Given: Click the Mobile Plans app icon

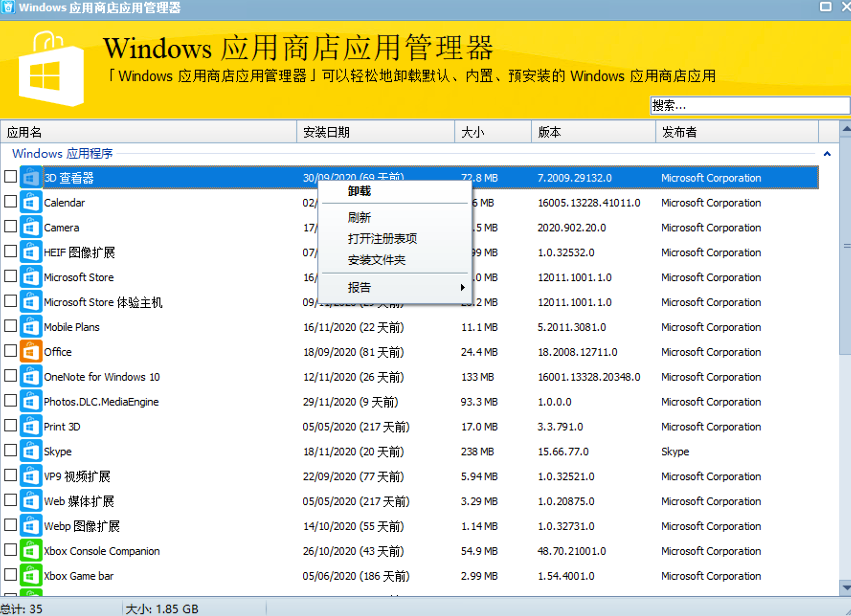Looking at the screenshot, I should [31, 327].
